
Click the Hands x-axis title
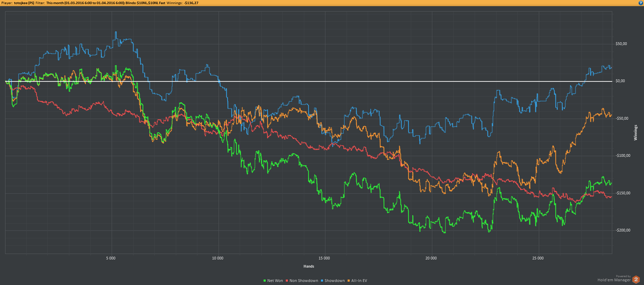point(309,266)
